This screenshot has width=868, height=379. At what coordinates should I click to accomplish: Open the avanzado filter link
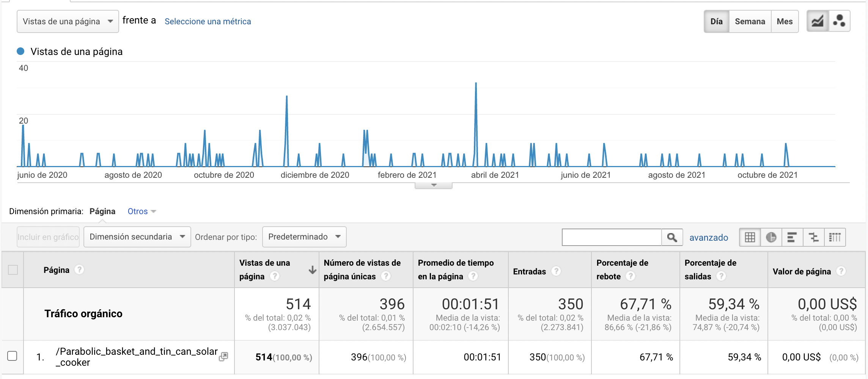click(x=709, y=238)
